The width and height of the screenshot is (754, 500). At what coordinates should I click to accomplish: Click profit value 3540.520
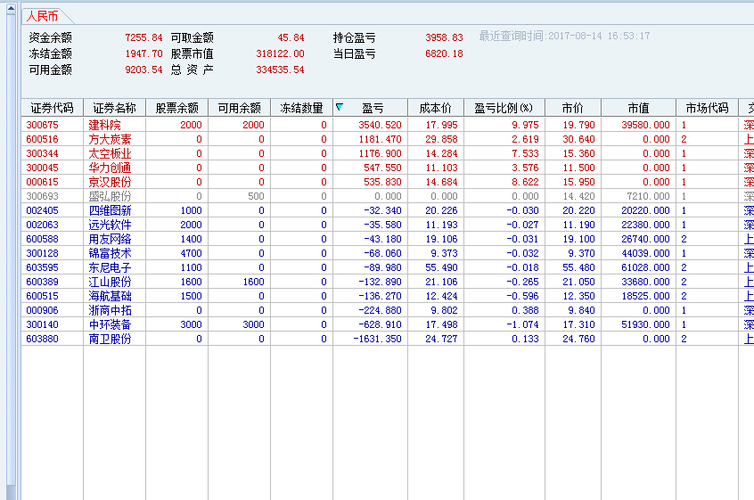[x=380, y=125]
